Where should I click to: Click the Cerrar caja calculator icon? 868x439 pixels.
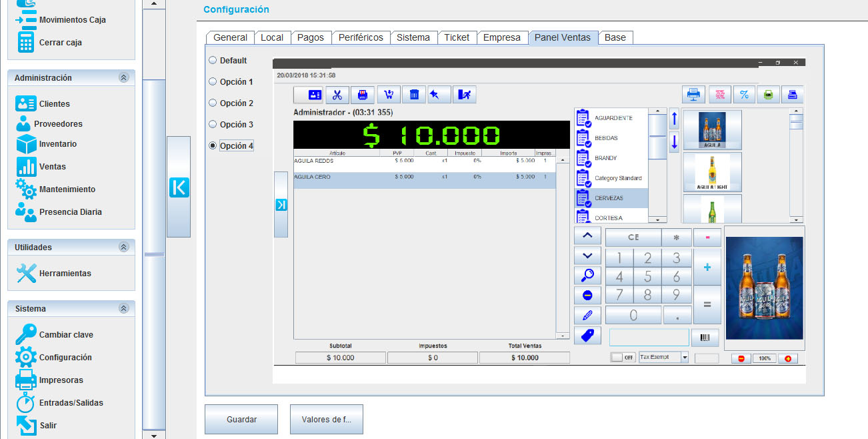point(25,42)
